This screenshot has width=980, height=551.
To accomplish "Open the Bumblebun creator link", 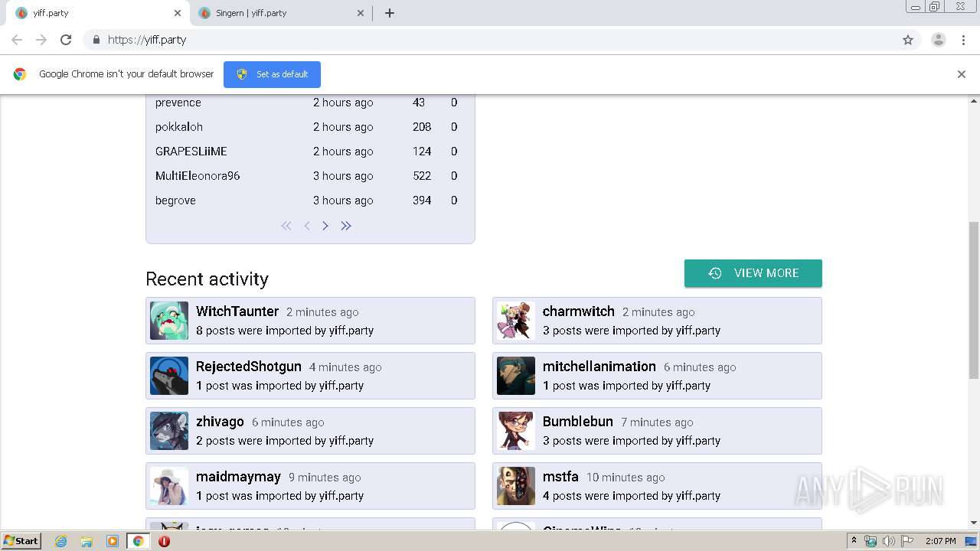I will (x=578, y=422).
